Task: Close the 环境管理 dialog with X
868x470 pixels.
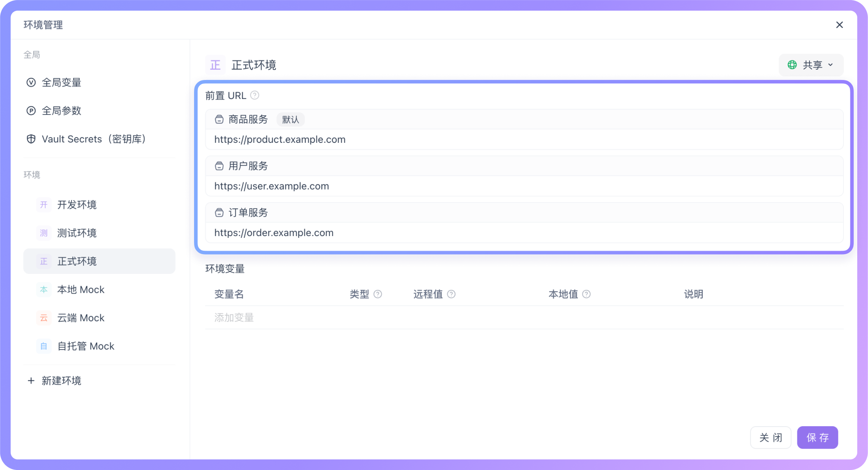Action: click(x=839, y=25)
